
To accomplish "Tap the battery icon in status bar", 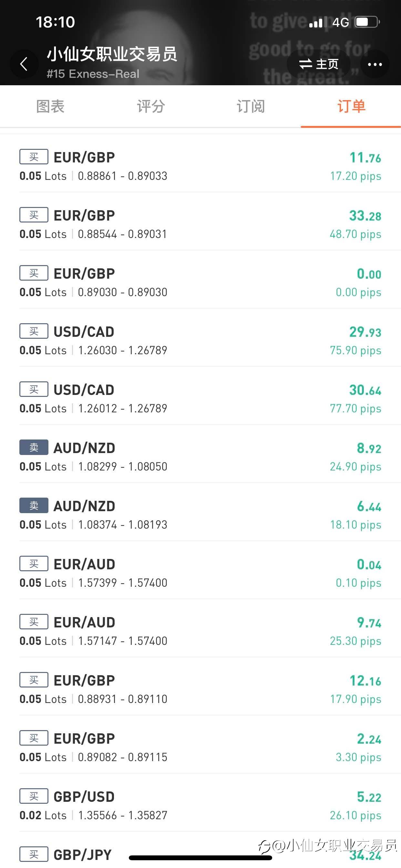I will point(367,22).
